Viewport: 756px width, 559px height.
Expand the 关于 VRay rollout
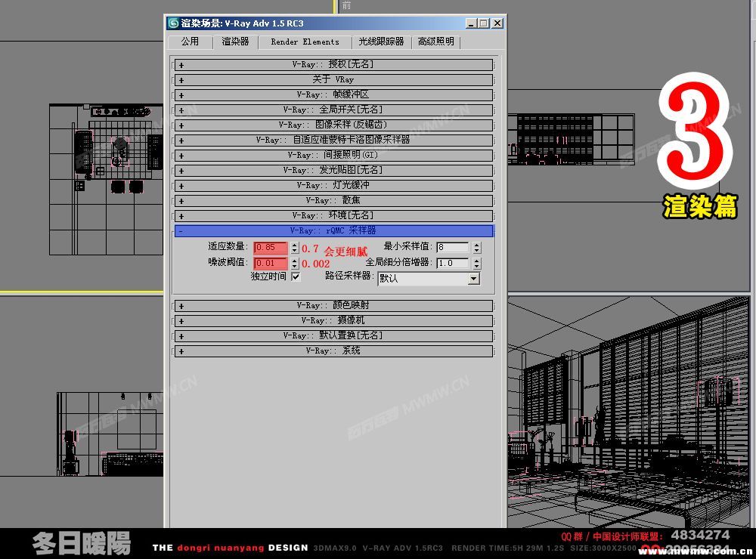click(x=333, y=80)
